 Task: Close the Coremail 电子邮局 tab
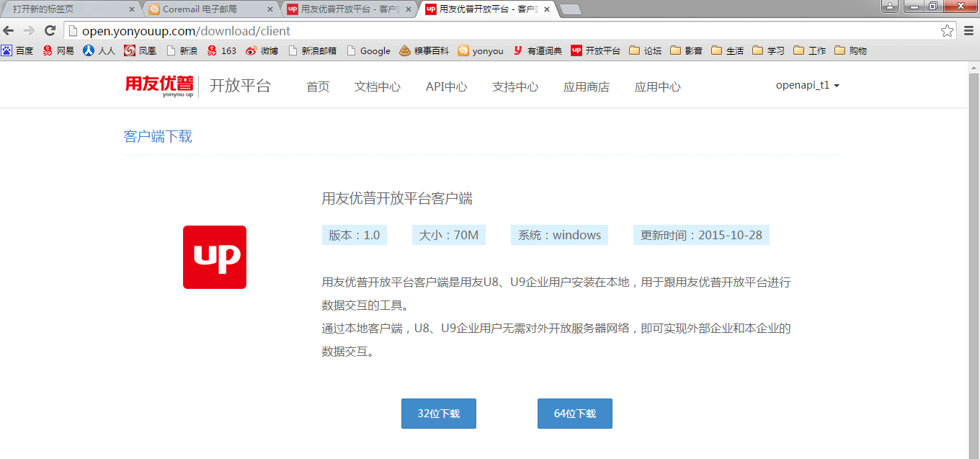click(271, 9)
